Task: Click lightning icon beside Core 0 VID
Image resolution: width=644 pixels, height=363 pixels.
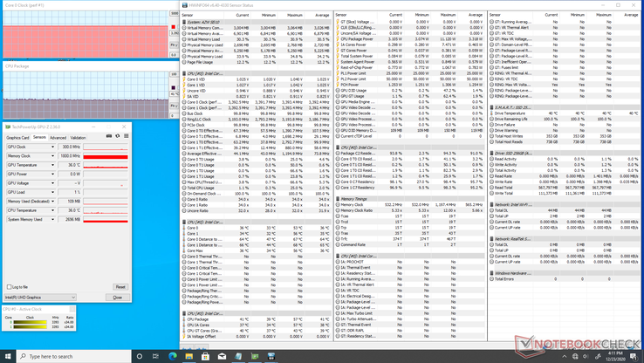Action: click(x=184, y=79)
